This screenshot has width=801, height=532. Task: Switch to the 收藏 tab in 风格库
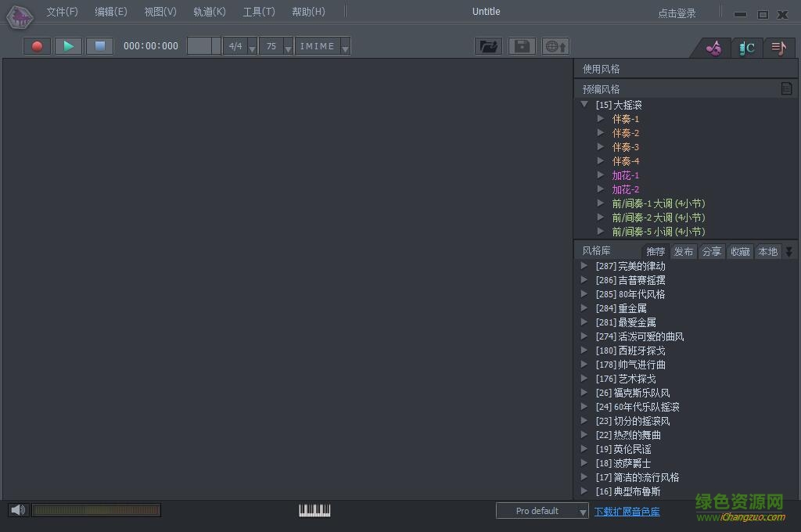pos(739,251)
